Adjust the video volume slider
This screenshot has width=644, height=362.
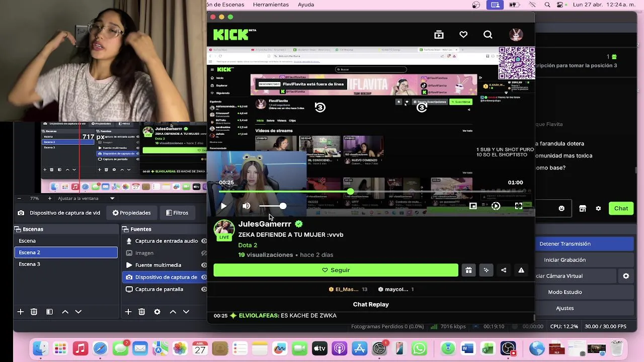(272, 206)
